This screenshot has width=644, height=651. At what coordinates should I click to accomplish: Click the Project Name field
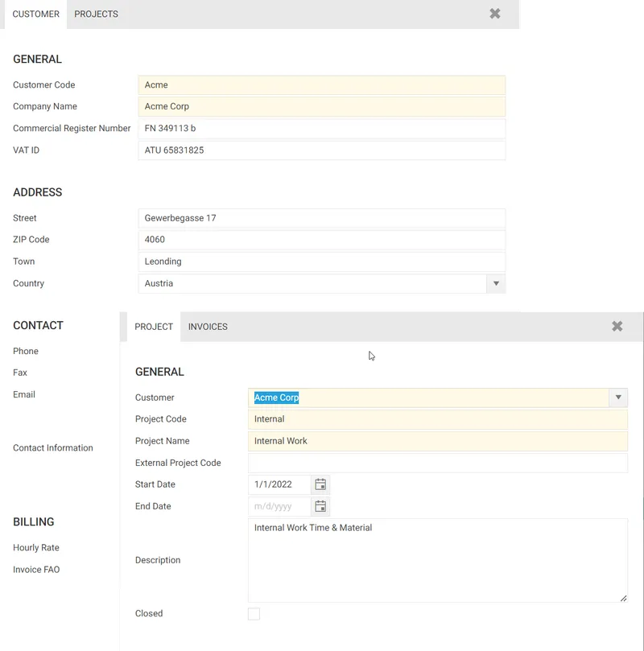coord(437,441)
